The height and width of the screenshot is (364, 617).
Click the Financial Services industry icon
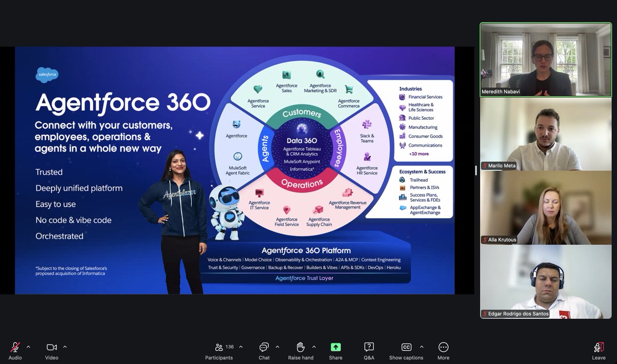pos(403,97)
